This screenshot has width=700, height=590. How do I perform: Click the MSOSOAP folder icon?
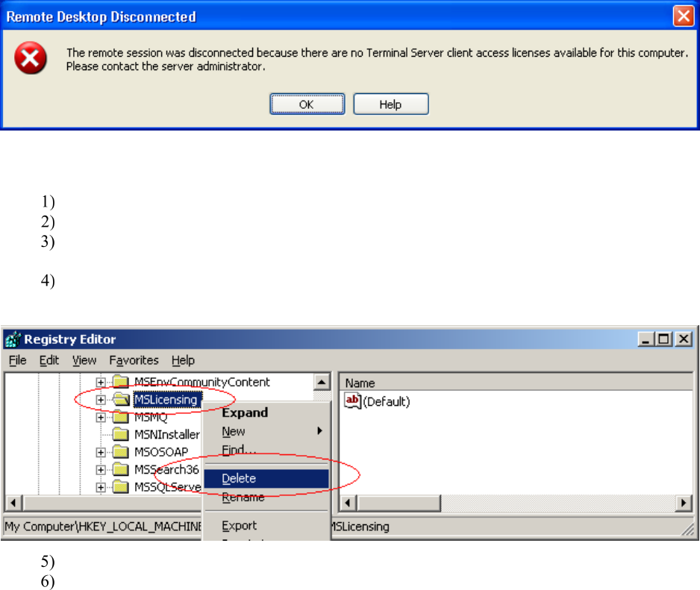click(121, 452)
